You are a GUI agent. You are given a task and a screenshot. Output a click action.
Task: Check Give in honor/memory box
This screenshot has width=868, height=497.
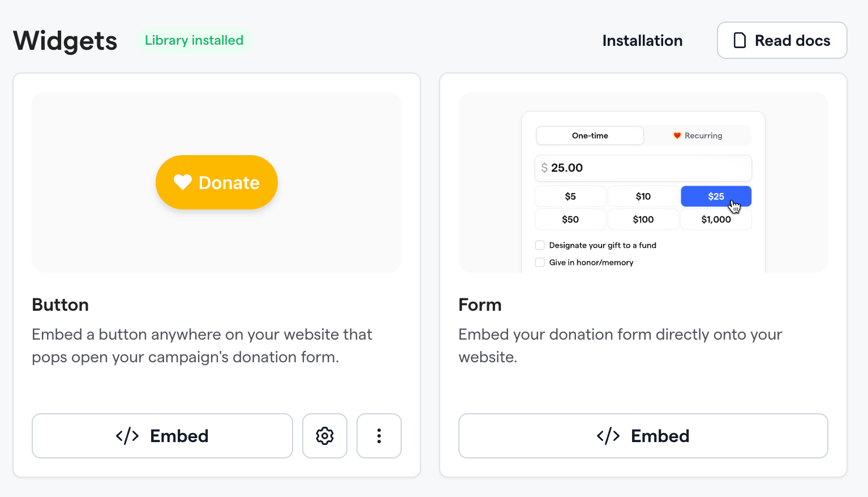click(x=540, y=263)
